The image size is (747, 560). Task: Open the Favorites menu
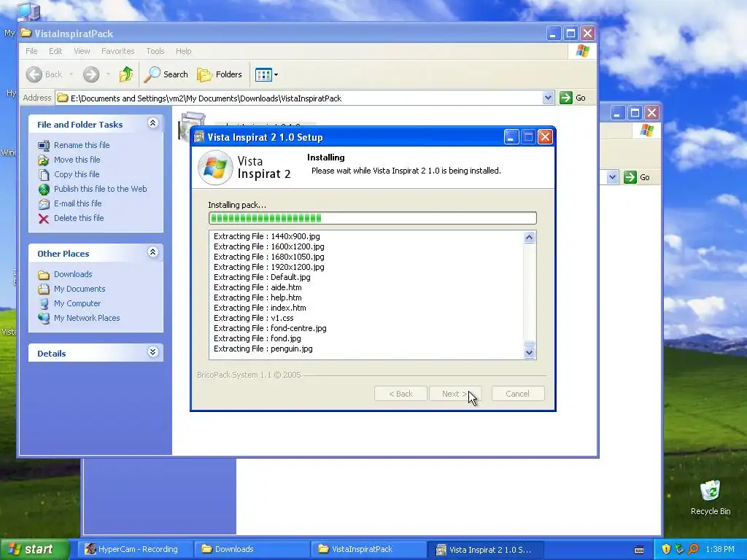pos(117,51)
